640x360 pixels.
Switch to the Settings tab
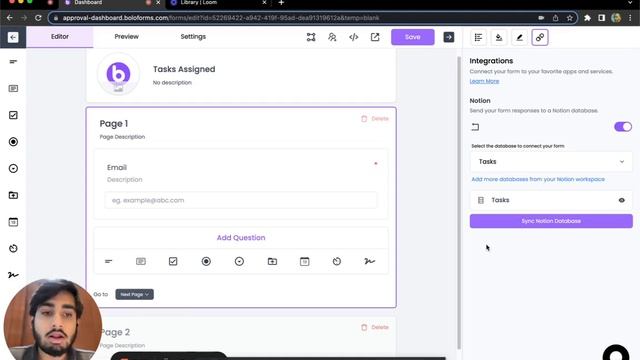[193, 37]
